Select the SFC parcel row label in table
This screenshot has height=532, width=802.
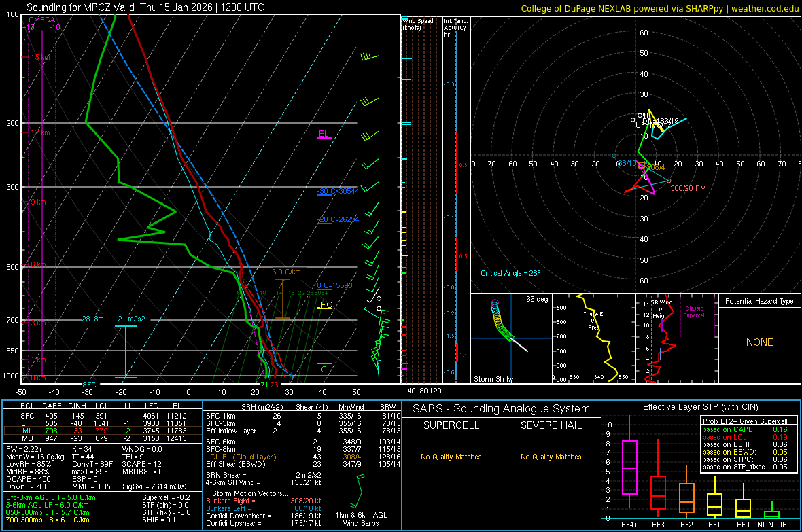click(27, 416)
